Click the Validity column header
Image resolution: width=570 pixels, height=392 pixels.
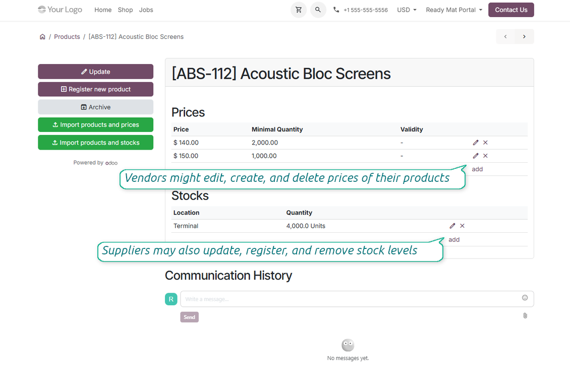pos(412,129)
